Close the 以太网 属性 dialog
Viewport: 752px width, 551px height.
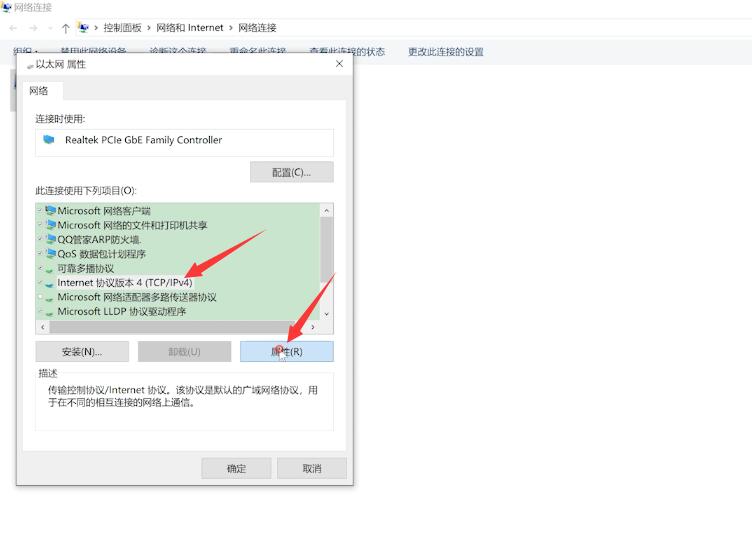click(340, 64)
